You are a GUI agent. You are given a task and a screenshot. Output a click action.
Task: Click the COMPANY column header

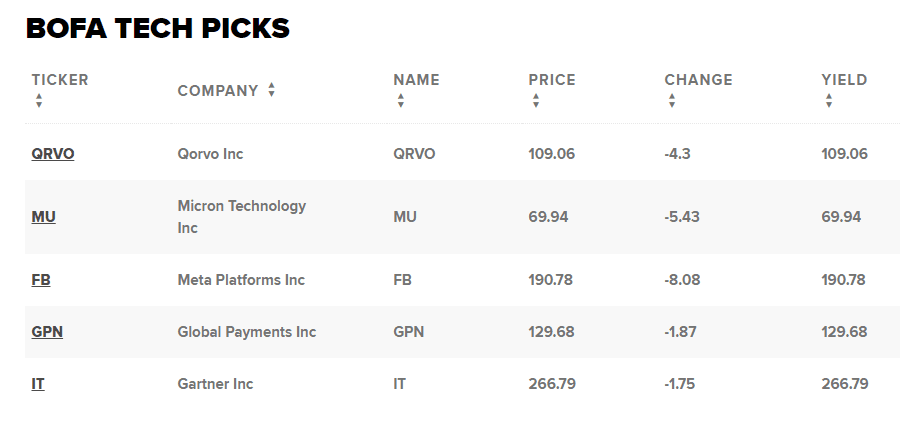coord(218,91)
